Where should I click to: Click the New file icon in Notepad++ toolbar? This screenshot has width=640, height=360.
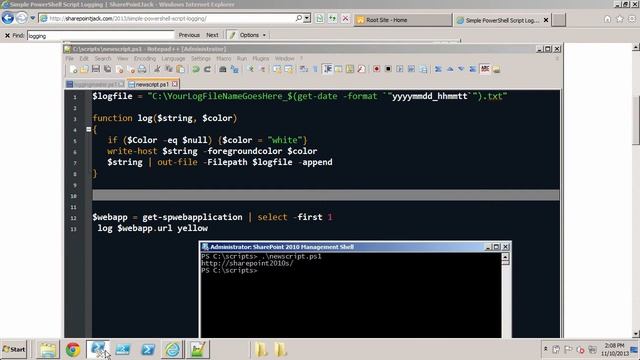coord(73,69)
